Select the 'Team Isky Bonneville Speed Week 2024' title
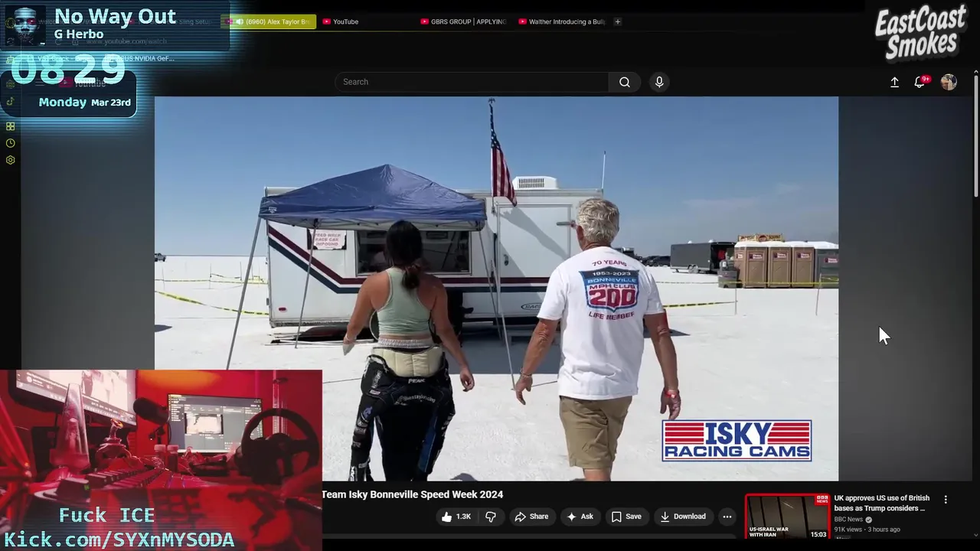Image resolution: width=980 pixels, height=551 pixels. [412, 494]
